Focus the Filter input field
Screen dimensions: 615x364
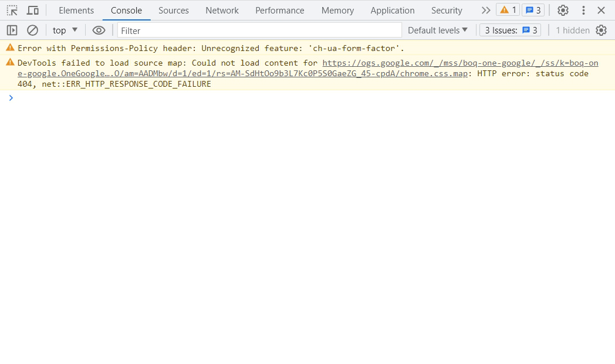tap(259, 30)
